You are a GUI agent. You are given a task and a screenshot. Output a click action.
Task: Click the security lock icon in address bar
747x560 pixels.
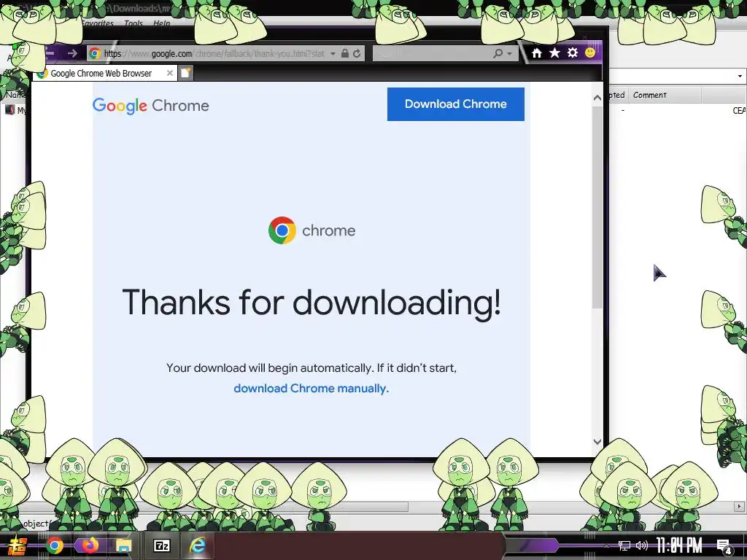345,53
